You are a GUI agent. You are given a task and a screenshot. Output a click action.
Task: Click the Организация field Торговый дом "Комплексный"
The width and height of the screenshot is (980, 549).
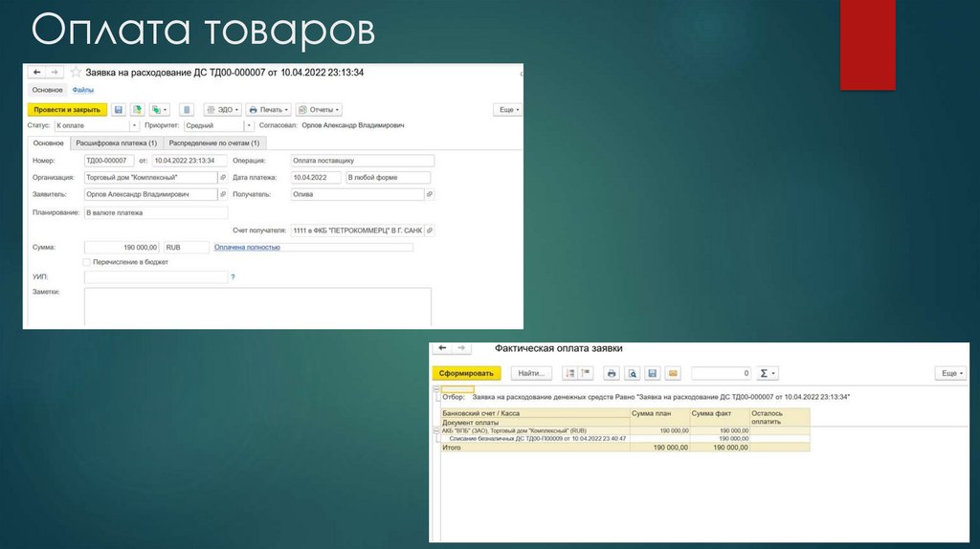[150, 177]
